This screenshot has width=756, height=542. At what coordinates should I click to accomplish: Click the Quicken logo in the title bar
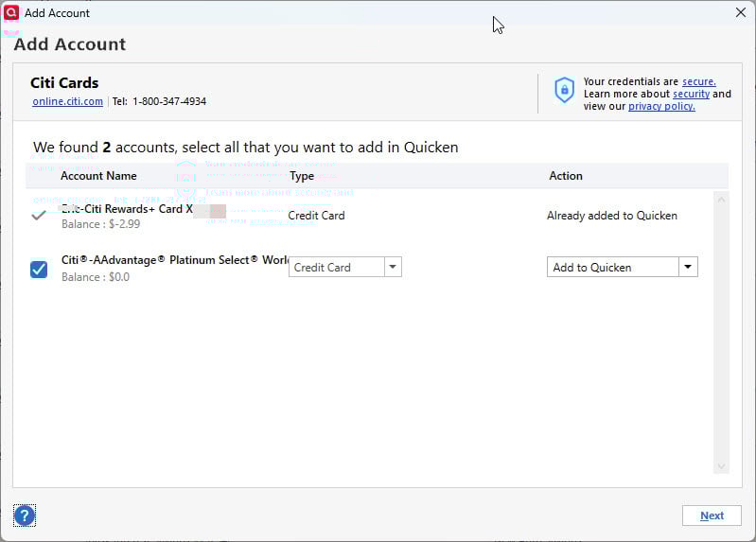pyautogui.click(x=11, y=12)
